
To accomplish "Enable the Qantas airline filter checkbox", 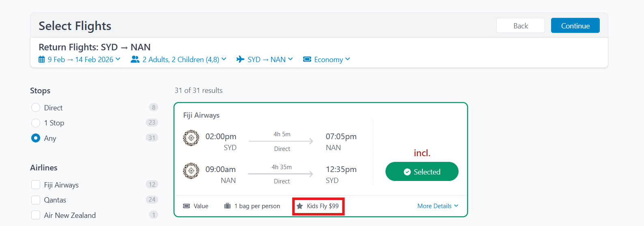I will pos(36,200).
